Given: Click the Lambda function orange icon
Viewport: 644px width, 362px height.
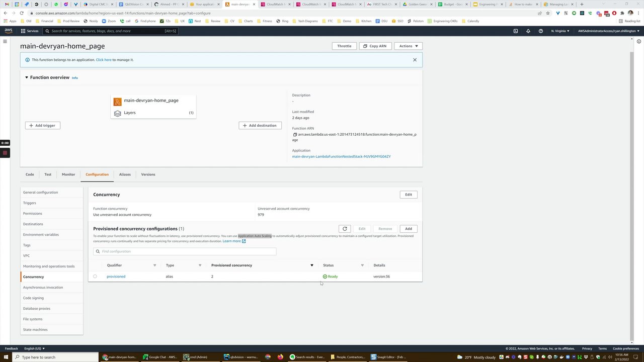Looking at the screenshot, I should pyautogui.click(x=117, y=102).
